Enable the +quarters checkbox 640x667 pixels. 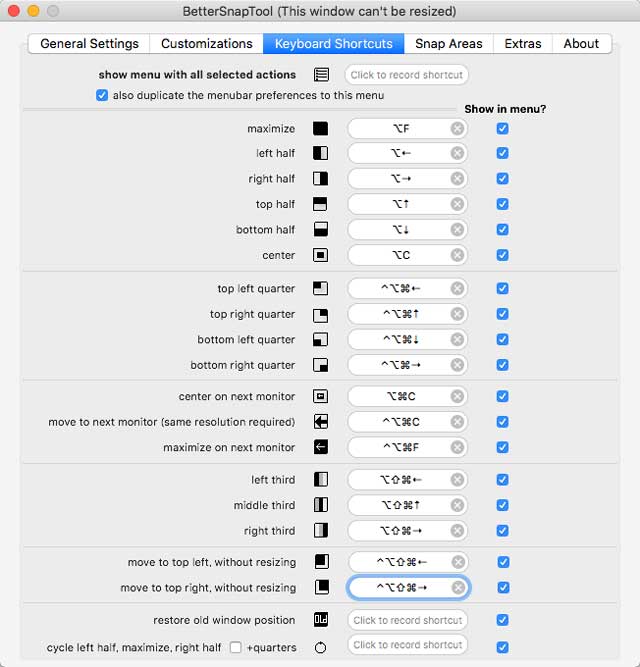click(235, 647)
